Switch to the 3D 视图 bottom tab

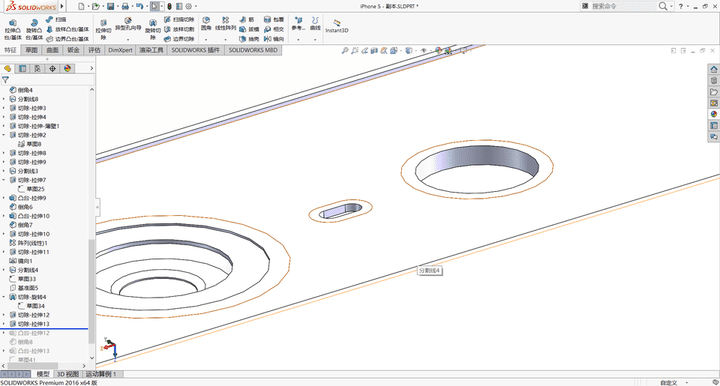coord(68,374)
